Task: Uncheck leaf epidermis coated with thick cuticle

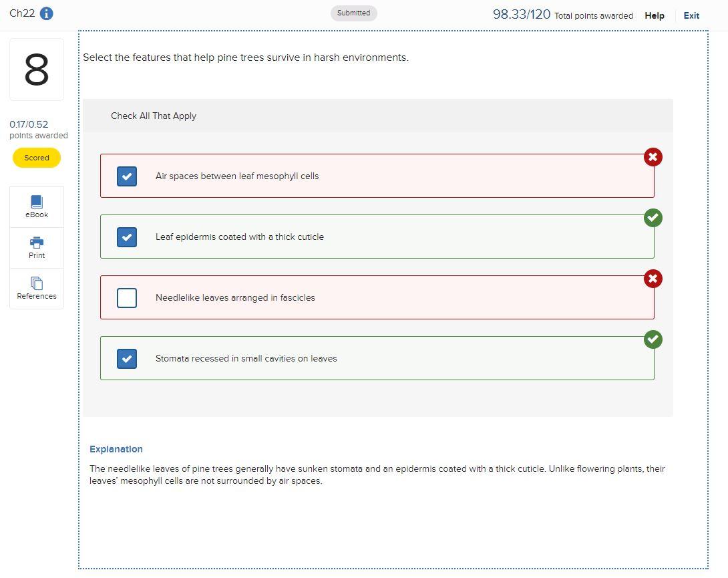Action: click(126, 237)
